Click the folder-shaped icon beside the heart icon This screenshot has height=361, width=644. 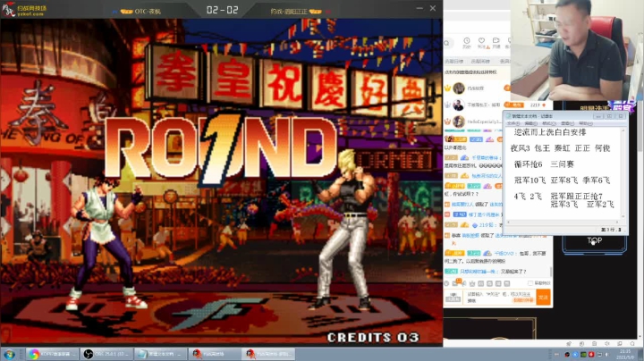[x=496, y=40]
